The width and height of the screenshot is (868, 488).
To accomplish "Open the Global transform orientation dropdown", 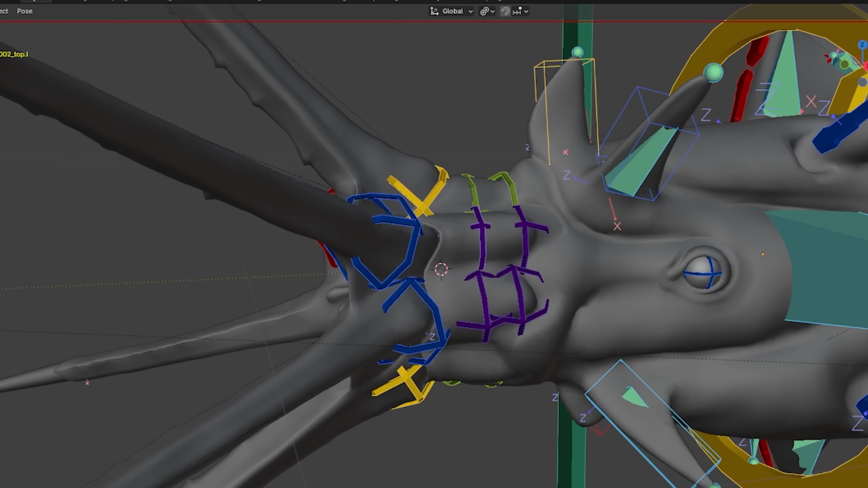I will tap(452, 12).
